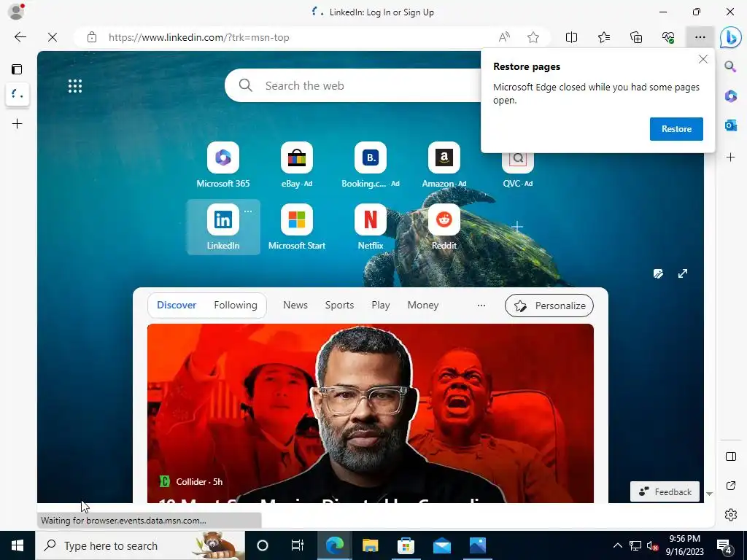747x560 pixels.
Task: Click the Feedback button
Action: 665,492
